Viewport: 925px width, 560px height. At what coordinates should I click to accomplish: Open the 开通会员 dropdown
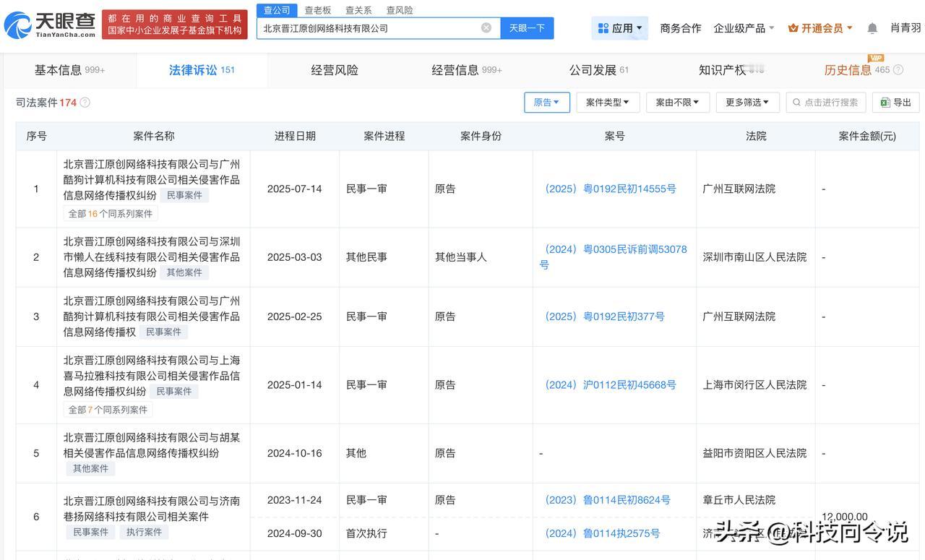[x=820, y=28]
